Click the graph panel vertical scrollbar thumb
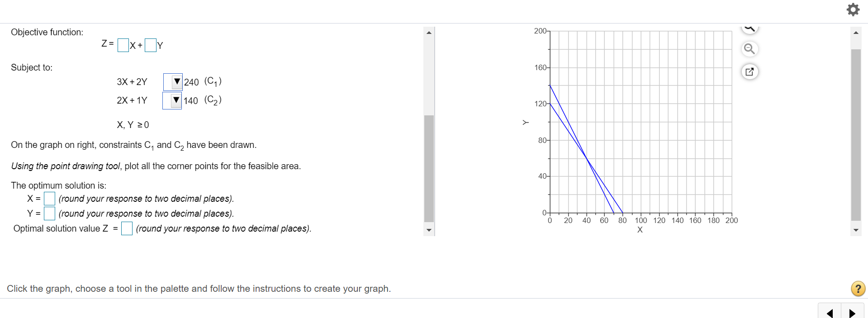Screen dimensions: 868x318 click(x=856, y=134)
